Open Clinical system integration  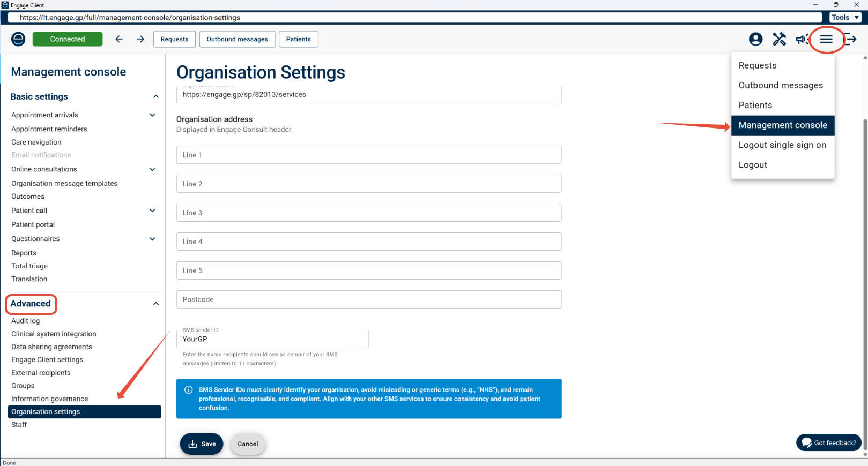click(54, 334)
